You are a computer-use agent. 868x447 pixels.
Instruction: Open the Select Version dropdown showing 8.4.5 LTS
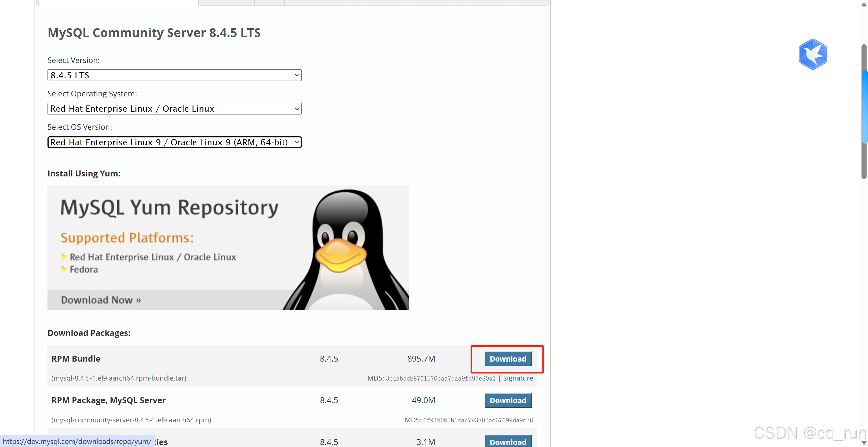[x=175, y=75]
